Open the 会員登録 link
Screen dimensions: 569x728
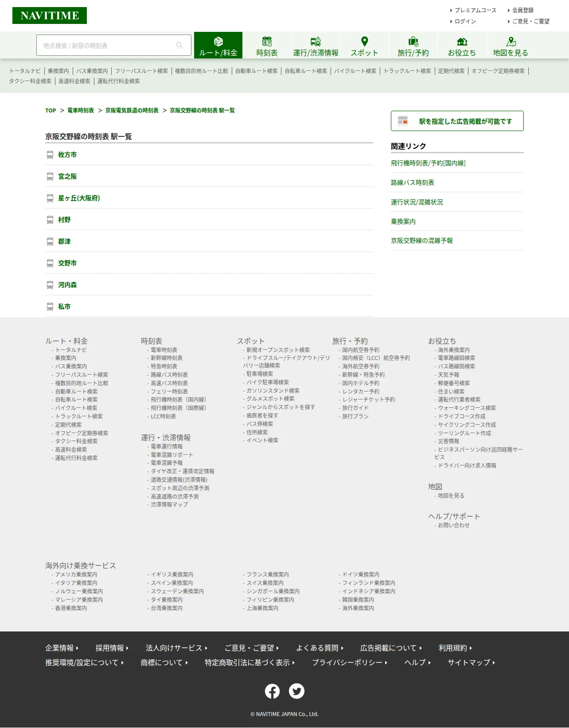pos(523,10)
